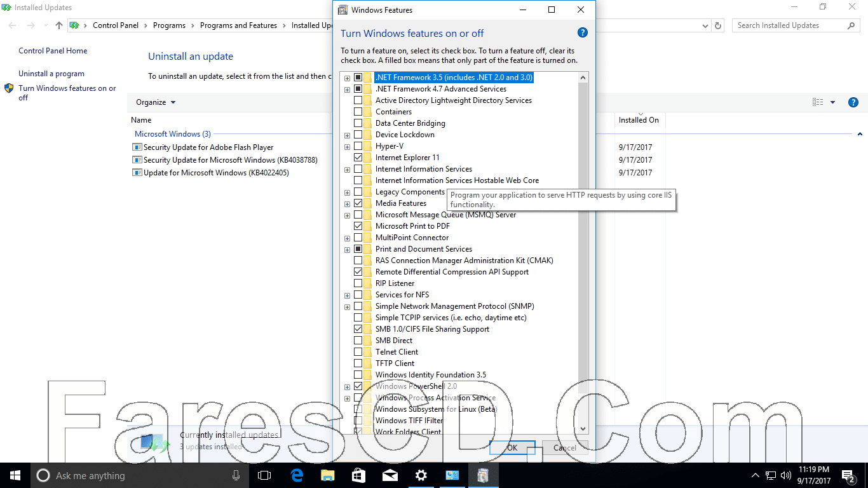Click the Windows Features taskbar icon

click(x=483, y=475)
